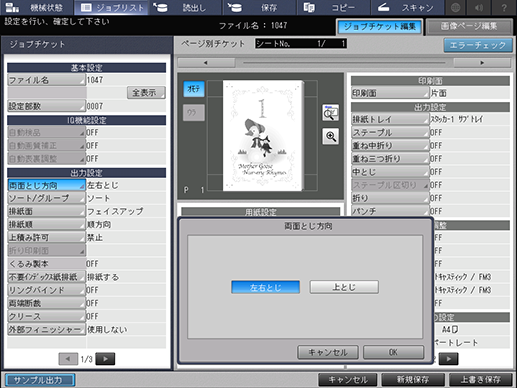This screenshot has width=517, height=388.
Task: Open the ステープル setting
Action: point(390,133)
